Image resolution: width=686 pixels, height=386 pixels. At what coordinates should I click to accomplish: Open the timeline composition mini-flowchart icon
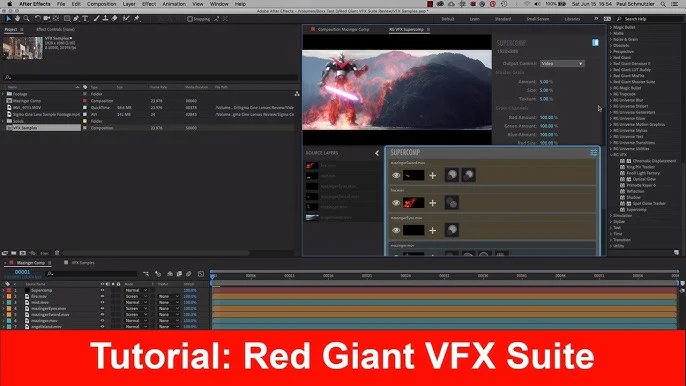pos(146,274)
